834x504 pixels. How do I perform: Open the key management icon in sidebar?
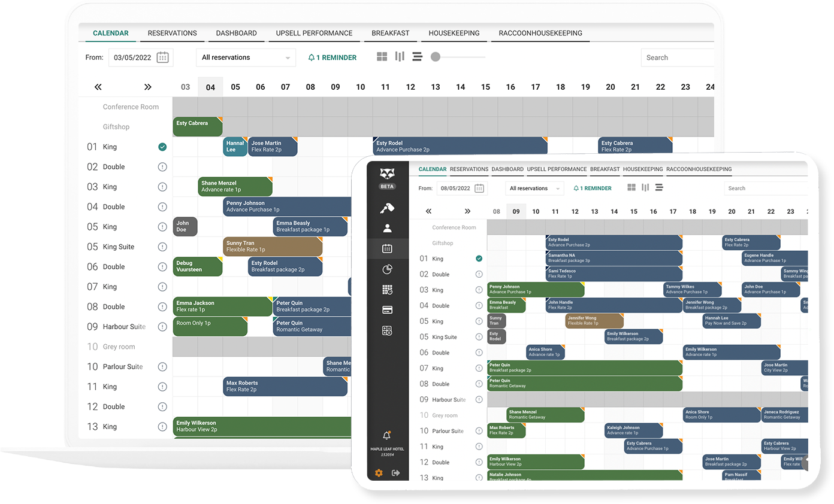coord(388,207)
